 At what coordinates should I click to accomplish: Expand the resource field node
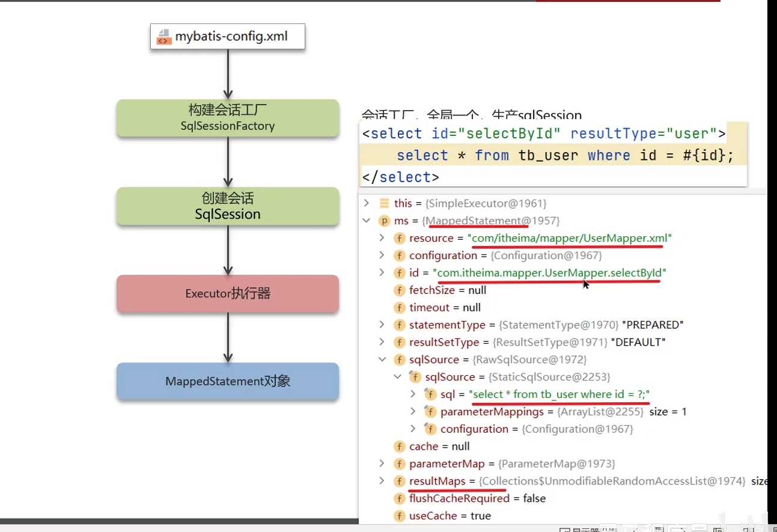(382, 238)
